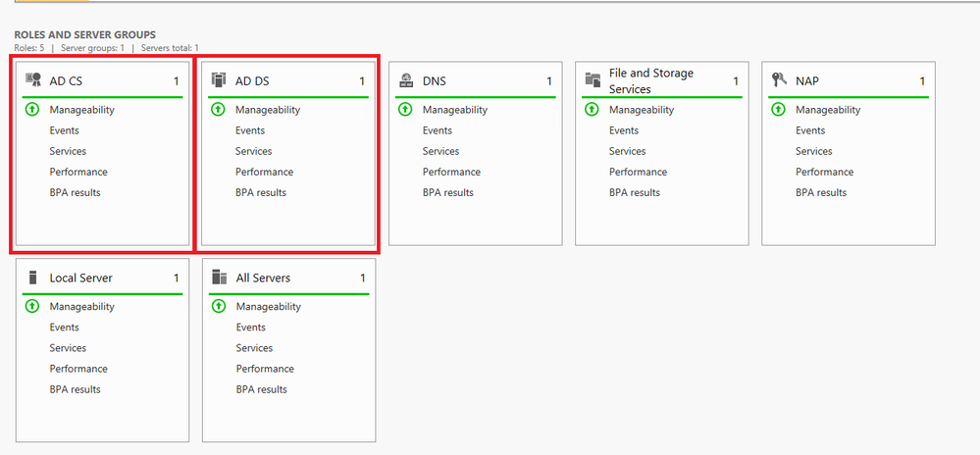Open BPA results in File and Storage tile
980x455 pixels.
tap(635, 192)
